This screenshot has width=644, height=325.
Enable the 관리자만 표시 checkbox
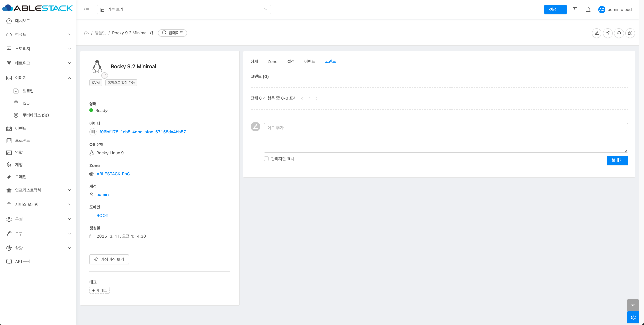[266, 159]
